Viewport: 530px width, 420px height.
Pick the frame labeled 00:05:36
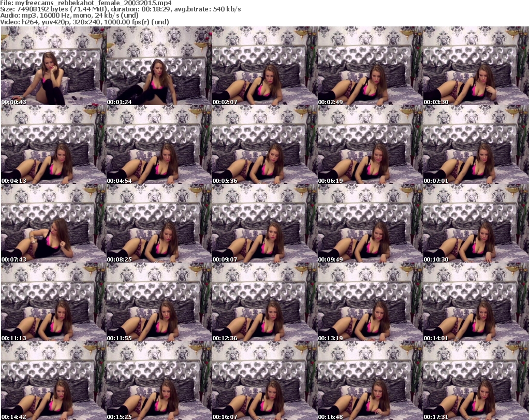pyautogui.click(x=264, y=144)
